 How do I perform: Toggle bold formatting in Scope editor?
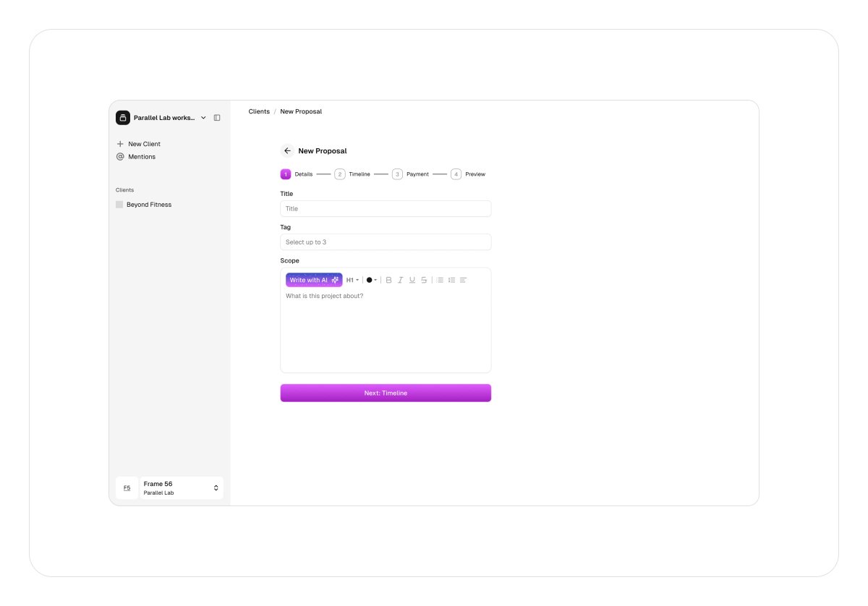pos(388,280)
